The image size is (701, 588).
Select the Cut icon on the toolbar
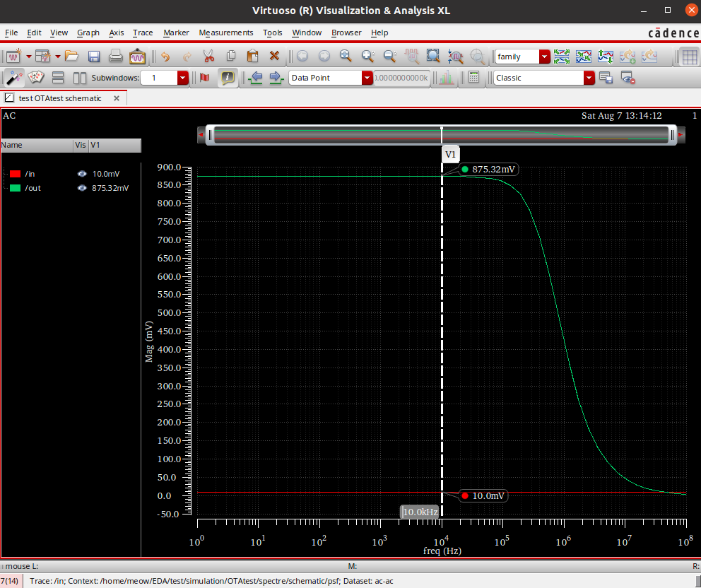click(209, 56)
